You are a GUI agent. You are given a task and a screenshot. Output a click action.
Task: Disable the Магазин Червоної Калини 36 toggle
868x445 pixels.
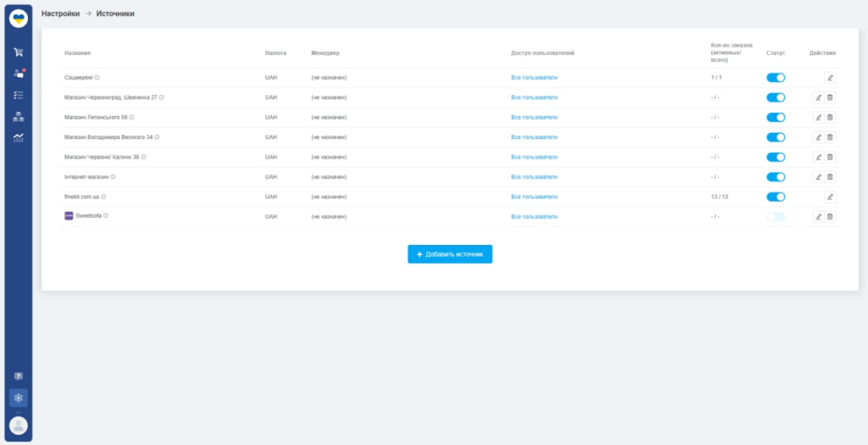[776, 157]
